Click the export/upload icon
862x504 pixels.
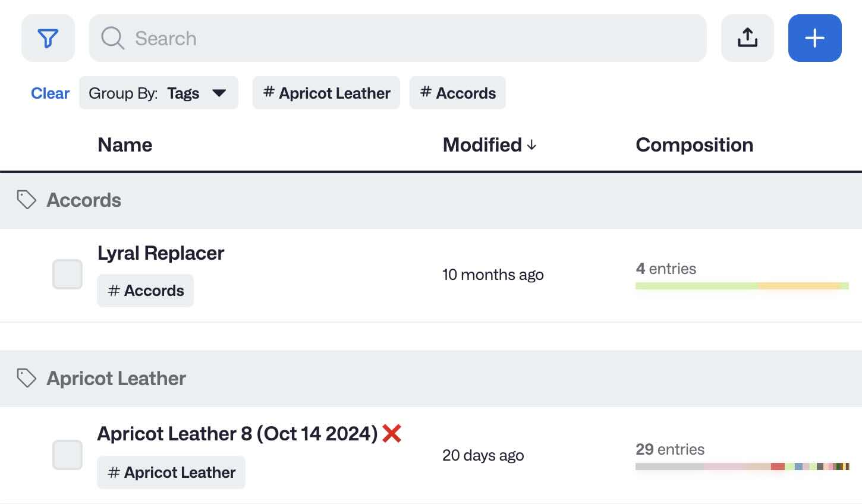click(x=747, y=37)
